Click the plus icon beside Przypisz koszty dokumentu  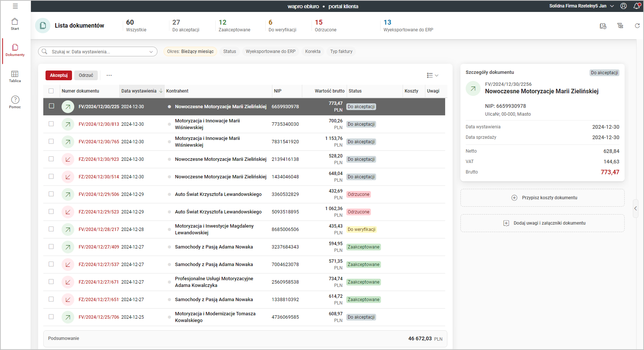pyautogui.click(x=514, y=198)
